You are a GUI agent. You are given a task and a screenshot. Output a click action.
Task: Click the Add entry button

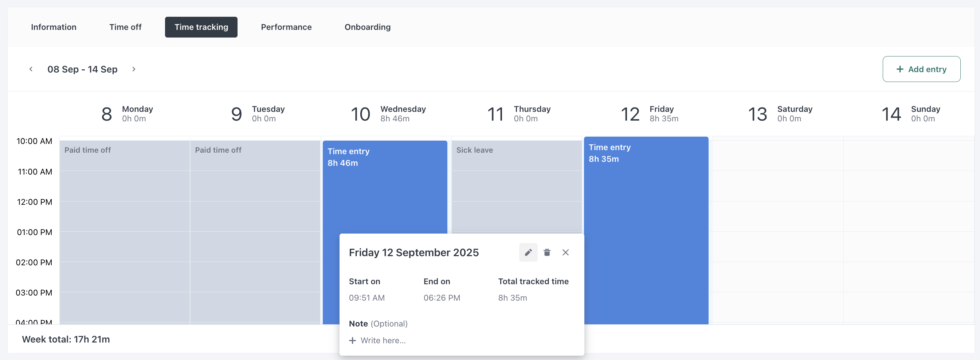pos(921,69)
